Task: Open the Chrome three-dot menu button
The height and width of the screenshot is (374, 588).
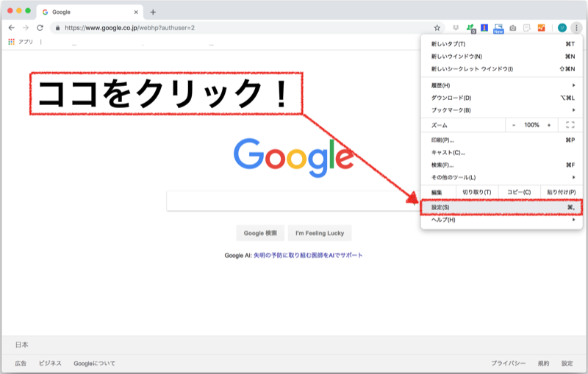Action: click(x=576, y=28)
